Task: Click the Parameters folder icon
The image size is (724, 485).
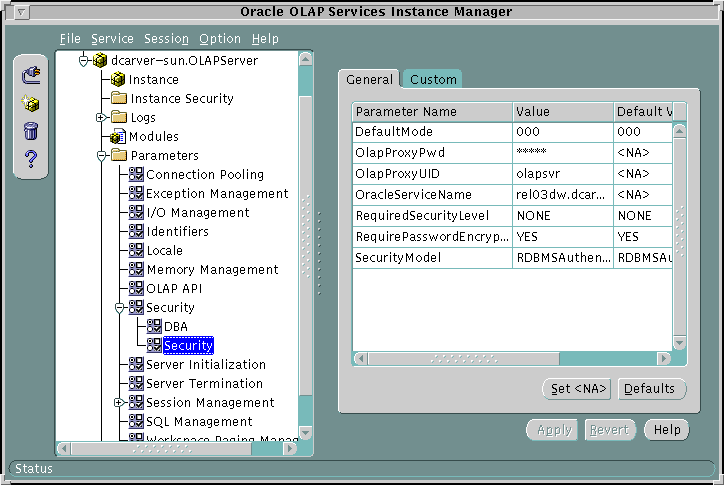Action: (119, 155)
